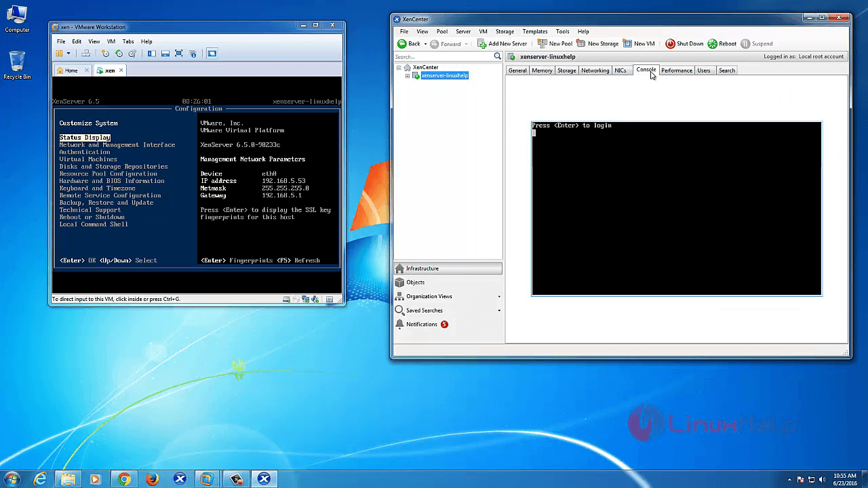This screenshot has width=868, height=488.
Task: Select xenserver-linuxhelp in server tree
Action: 444,75
